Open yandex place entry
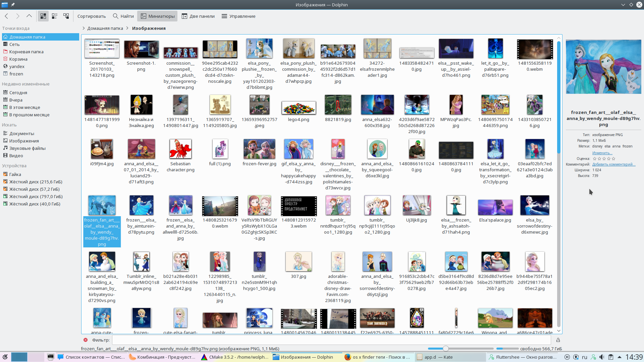The width and height of the screenshot is (644, 362). pos(40,66)
